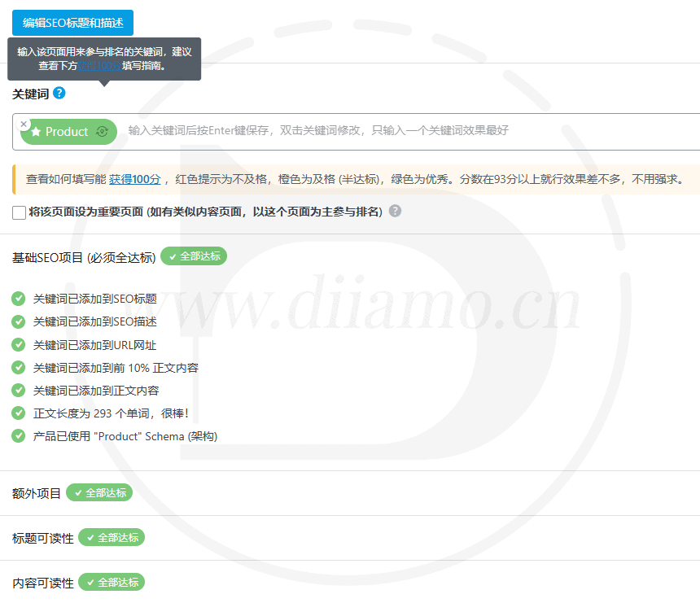This screenshot has height=603, width=700.
Task: Click green check icon for 关键词已添加到SEO标题
Action: pos(18,299)
